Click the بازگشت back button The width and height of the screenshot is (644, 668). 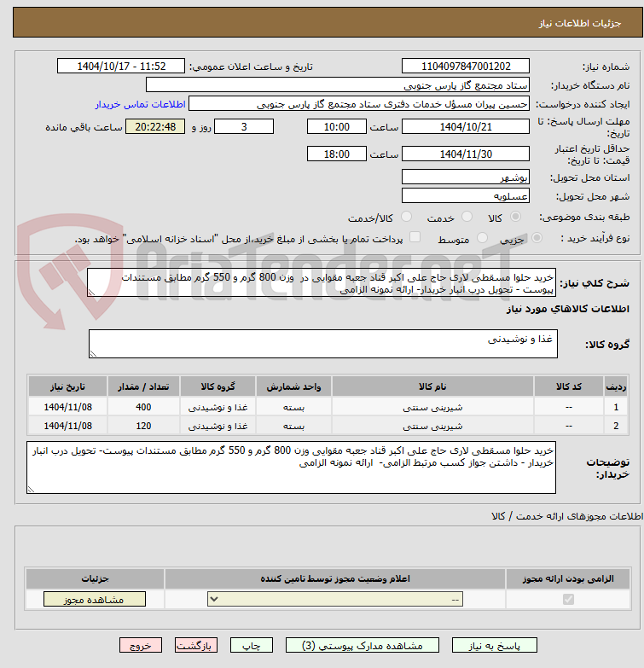(196, 646)
